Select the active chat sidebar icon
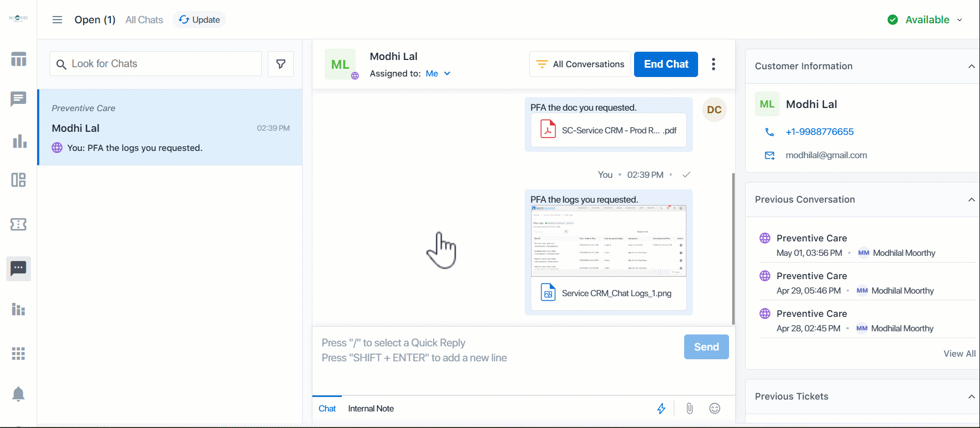The image size is (980, 428). pyautogui.click(x=19, y=268)
